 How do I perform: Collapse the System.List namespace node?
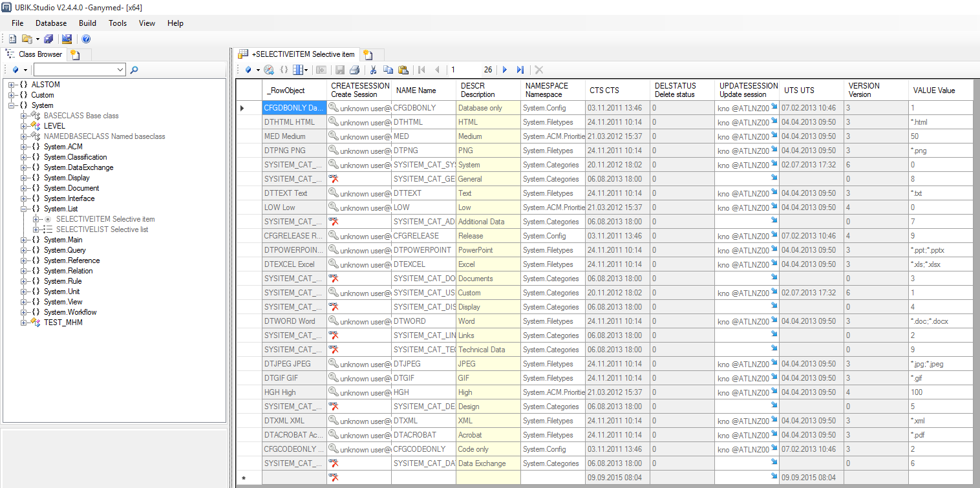point(24,209)
